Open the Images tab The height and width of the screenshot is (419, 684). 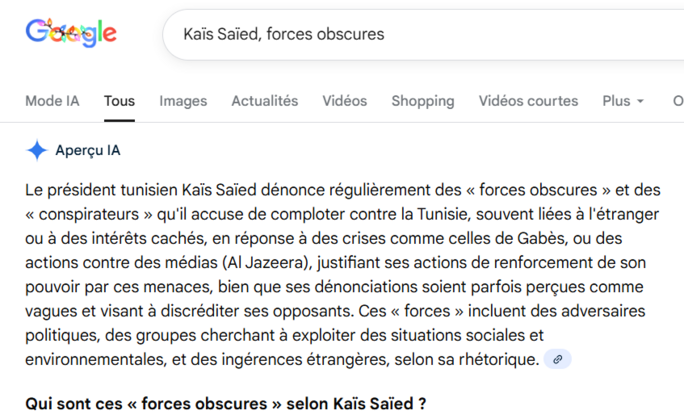click(183, 101)
